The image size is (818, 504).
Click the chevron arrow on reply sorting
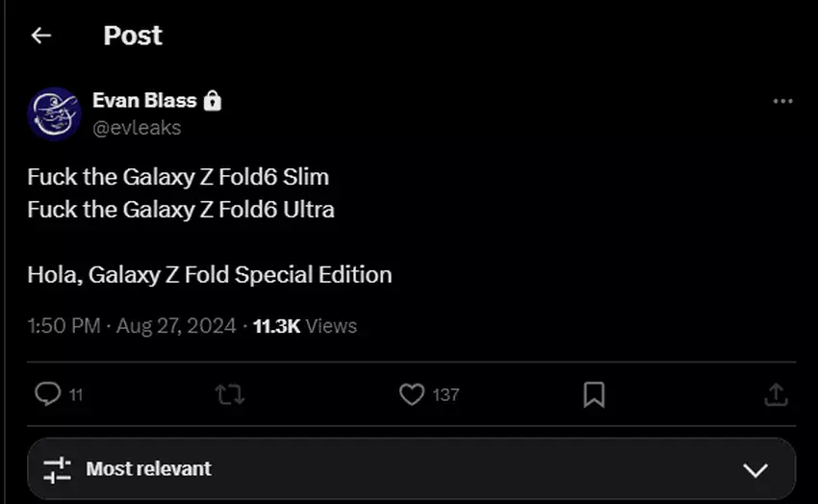coord(756,470)
